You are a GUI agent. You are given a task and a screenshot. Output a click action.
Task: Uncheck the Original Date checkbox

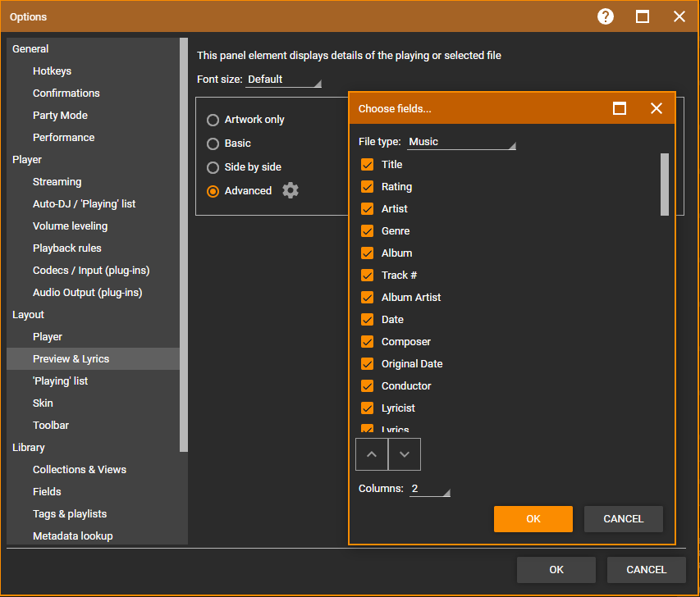coord(367,363)
